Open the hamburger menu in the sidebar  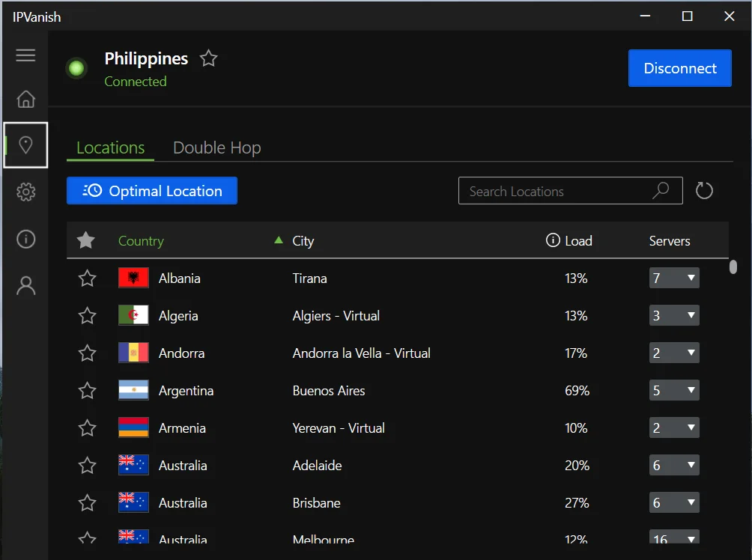(x=25, y=55)
